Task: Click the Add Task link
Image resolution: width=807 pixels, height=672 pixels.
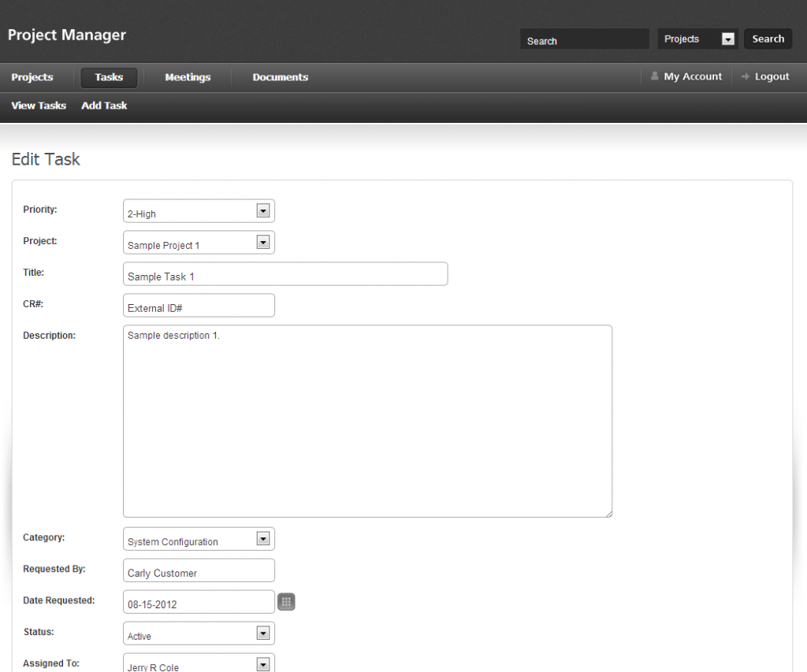Action: [x=104, y=106]
